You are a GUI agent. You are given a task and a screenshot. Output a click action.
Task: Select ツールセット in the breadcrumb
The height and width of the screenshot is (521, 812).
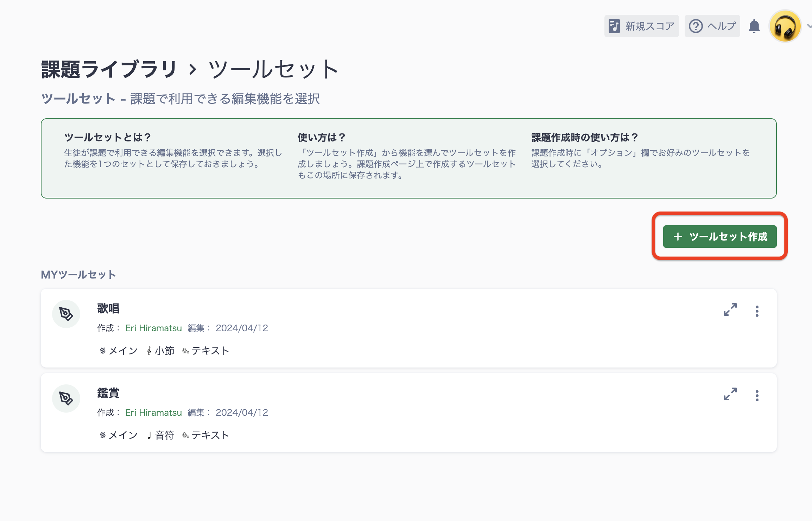[273, 69]
